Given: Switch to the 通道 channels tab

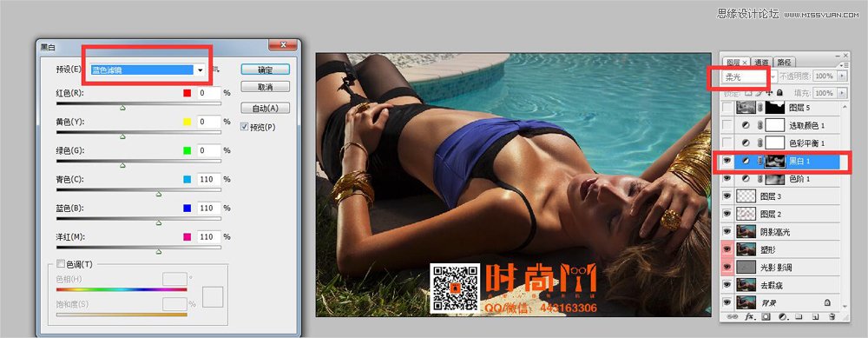Looking at the screenshot, I should point(762,63).
